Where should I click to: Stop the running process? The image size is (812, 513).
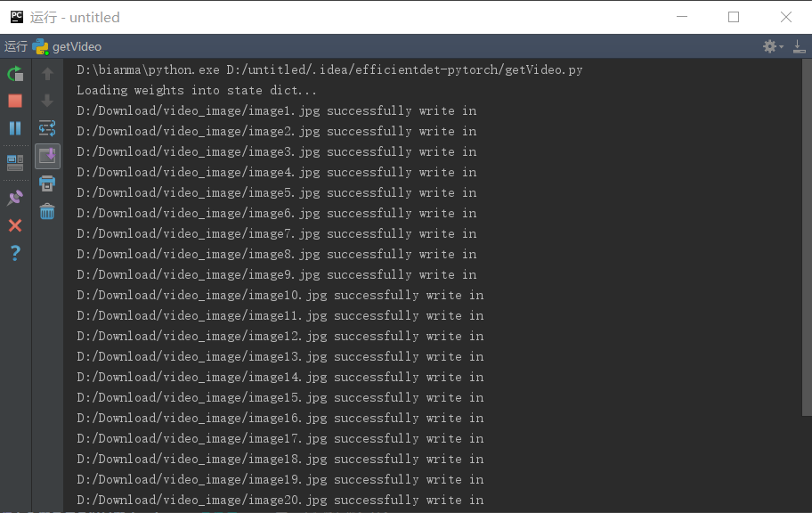(15, 101)
